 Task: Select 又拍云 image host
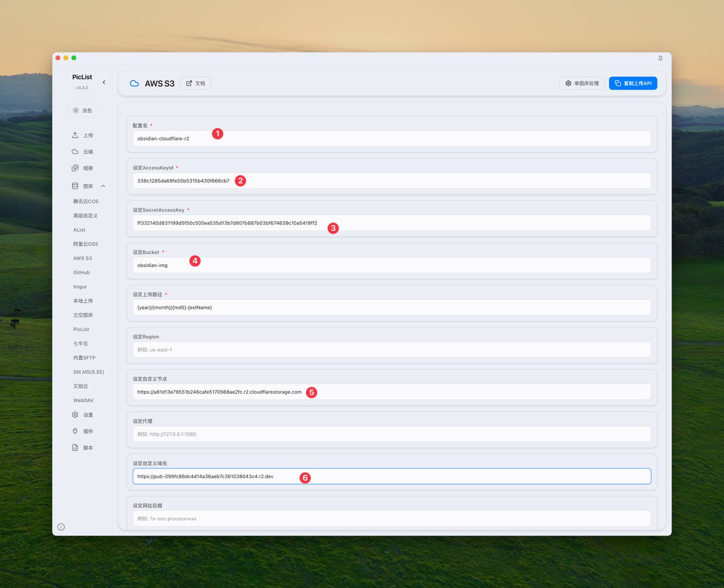81,386
